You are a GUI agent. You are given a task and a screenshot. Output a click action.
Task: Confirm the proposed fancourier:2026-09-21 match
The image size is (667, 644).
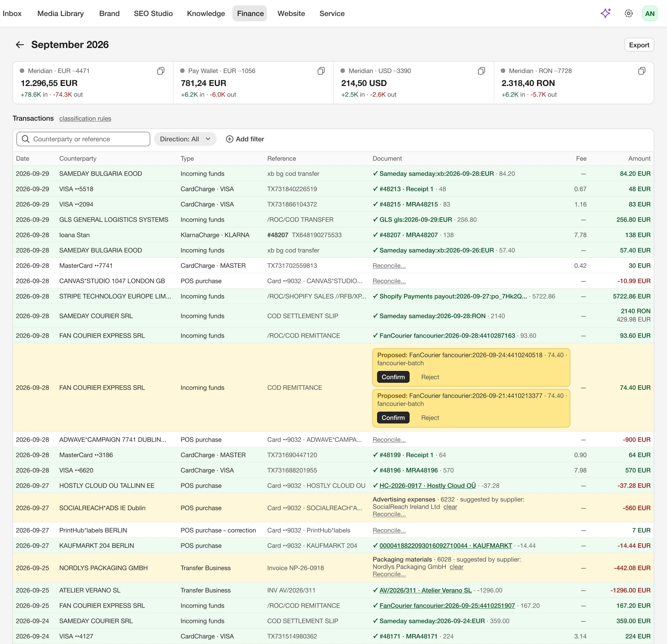pos(393,417)
